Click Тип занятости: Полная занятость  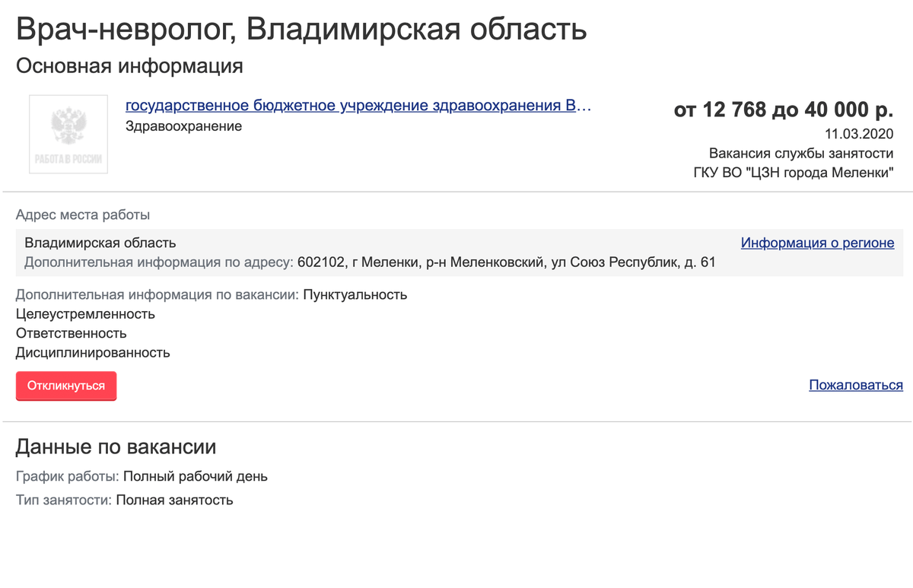point(123,500)
